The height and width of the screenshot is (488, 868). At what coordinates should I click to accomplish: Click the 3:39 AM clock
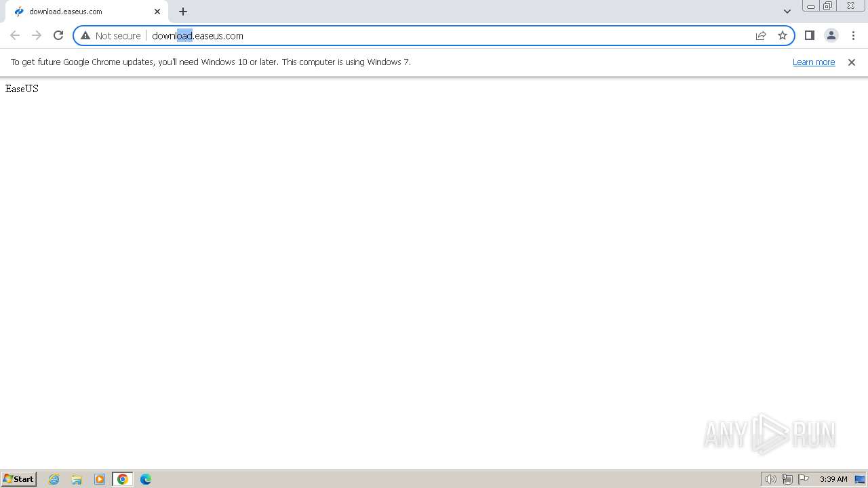[x=833, y=479]
